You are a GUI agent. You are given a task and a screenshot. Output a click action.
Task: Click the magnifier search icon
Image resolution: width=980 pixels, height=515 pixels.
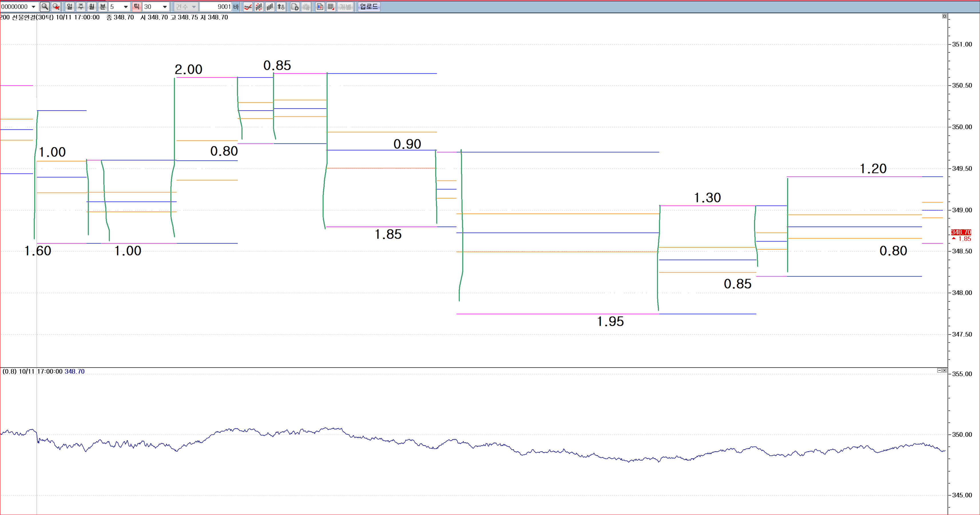click(x=45, y=7)
